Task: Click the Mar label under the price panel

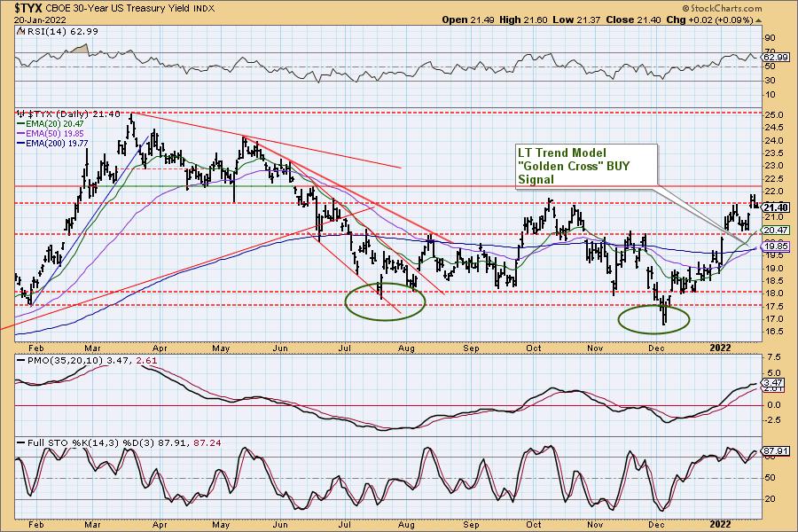Action: 92,348
